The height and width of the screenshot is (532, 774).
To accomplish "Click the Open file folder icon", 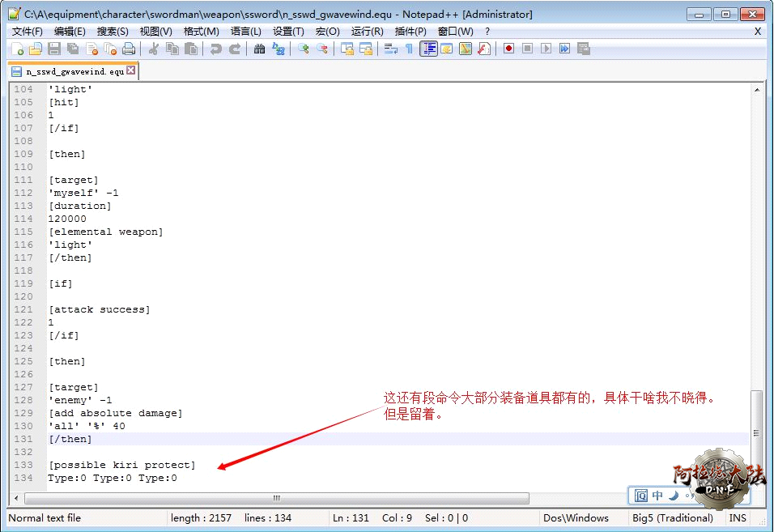I will click(36, 49).
